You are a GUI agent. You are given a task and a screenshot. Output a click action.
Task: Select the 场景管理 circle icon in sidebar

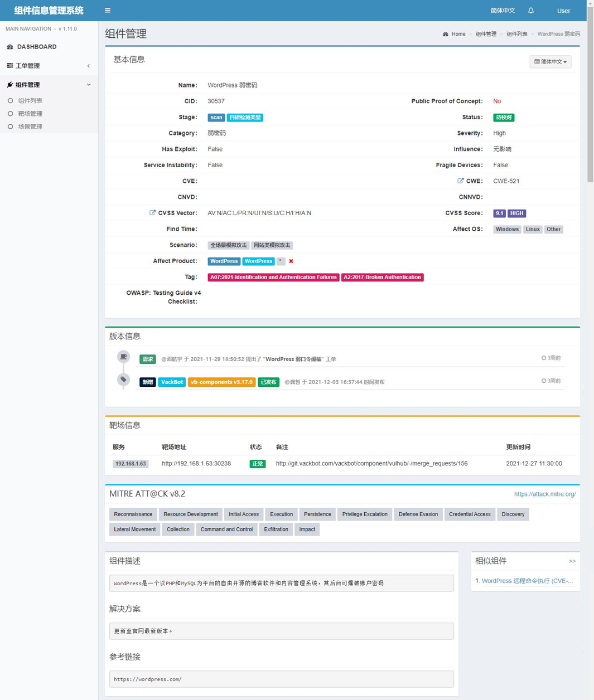coord(10,127)
